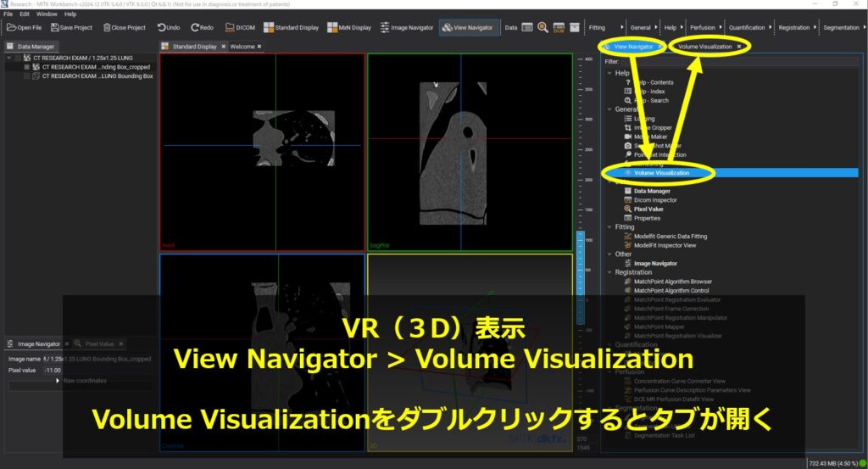Open Logging view in General group
Screen dimensions: 868x469
click(x=639, y=119)
